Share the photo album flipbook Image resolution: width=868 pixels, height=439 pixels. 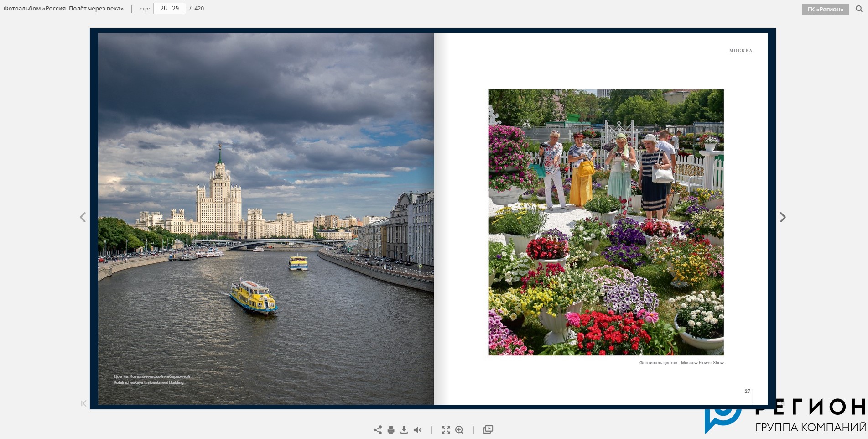pyautogui.click(x=378, y=430)
